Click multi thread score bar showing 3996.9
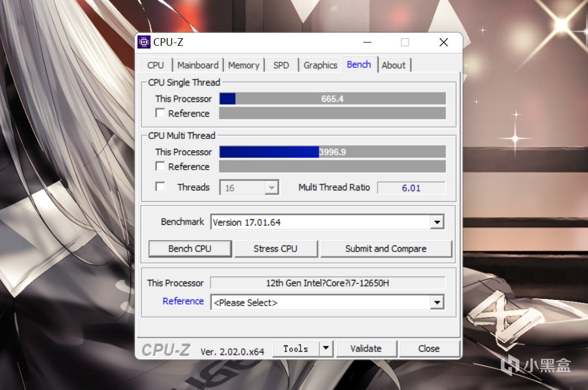 click(x=333, y=152)
